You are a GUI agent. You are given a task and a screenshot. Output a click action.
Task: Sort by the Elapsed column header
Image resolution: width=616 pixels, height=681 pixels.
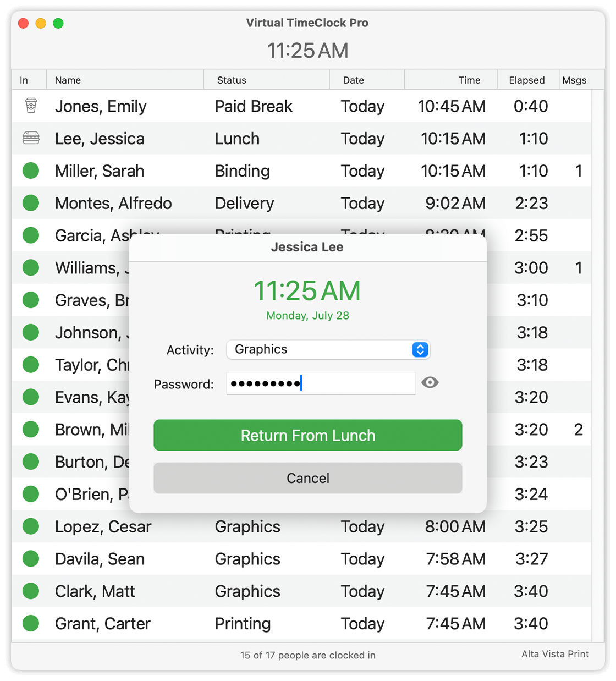528,80
